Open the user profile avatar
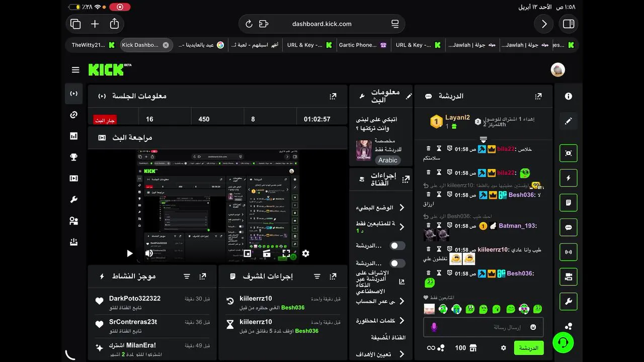644x362 pixels. coord(558,70)
